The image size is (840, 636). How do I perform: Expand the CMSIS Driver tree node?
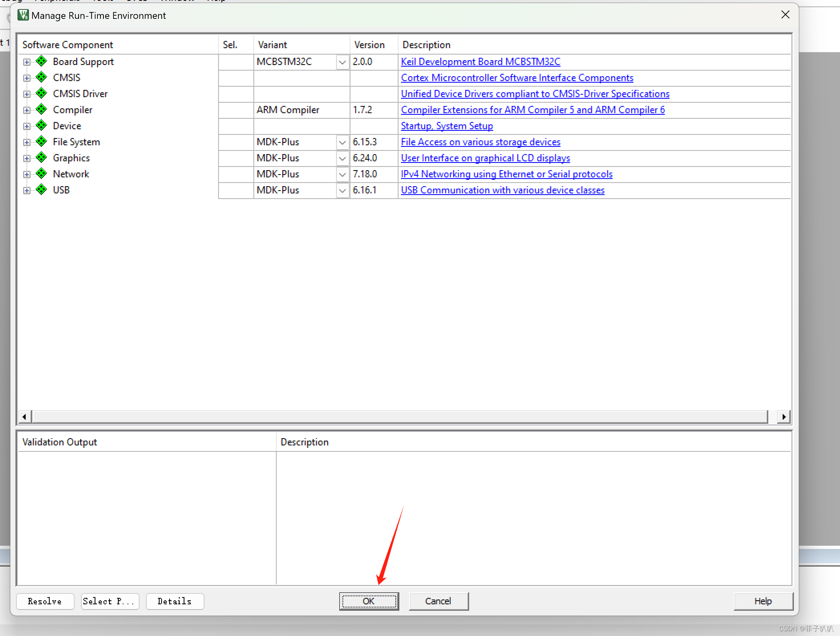27,94
